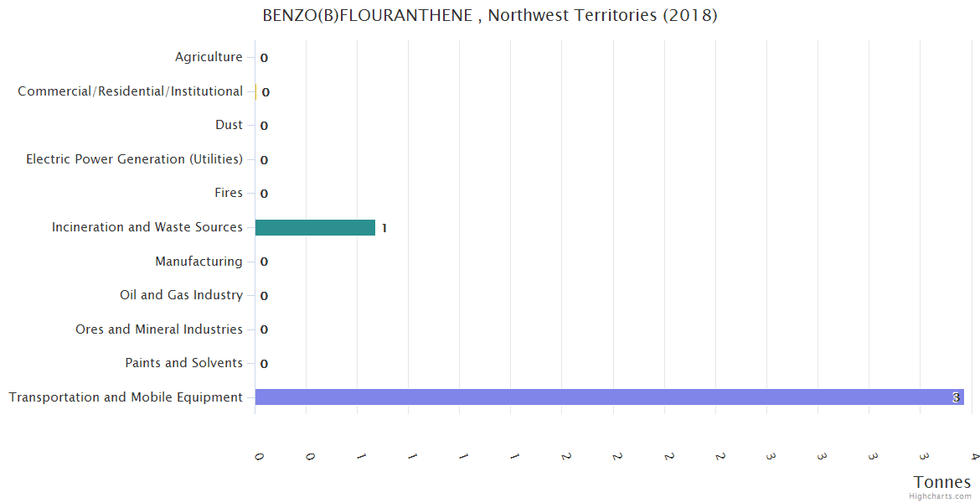Click the Oil and Gas Industry label
The height and width of the screenshot is (503, 980).
click(x=181, y=295)
